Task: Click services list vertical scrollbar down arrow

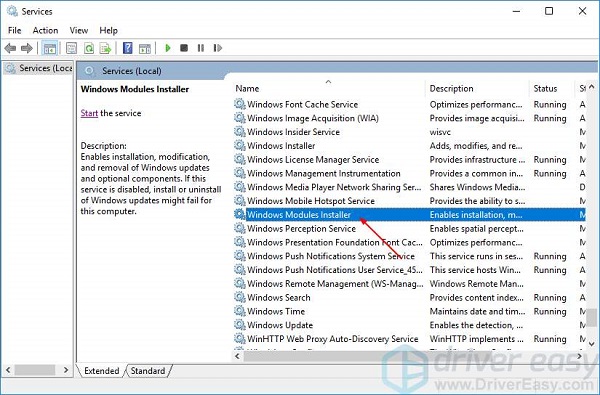Action: click(x=592, y=344)
